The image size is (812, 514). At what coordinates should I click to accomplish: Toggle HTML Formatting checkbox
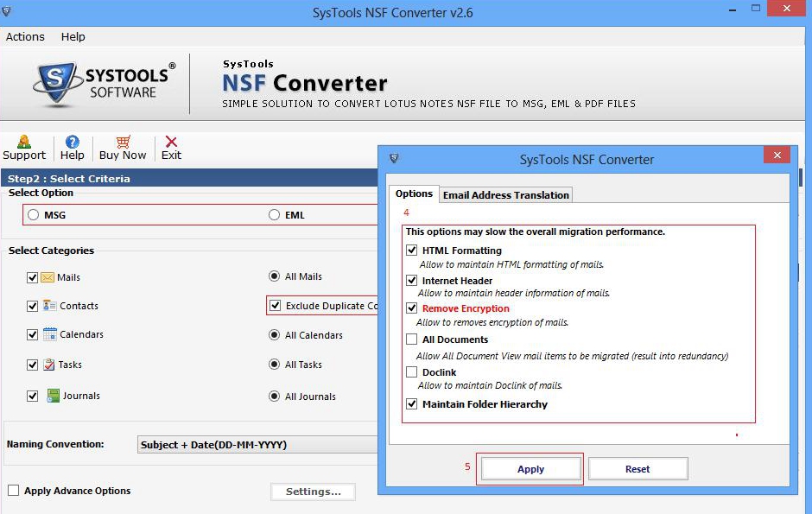click(x=412, y=250)
